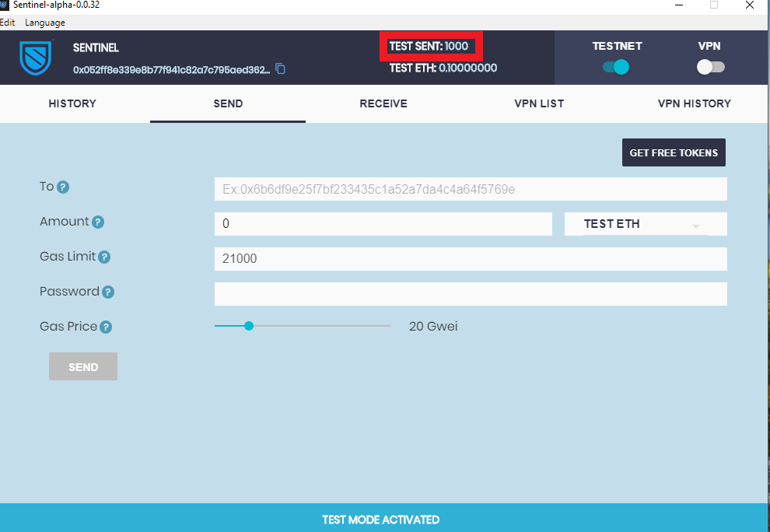Image resolution: width=770 pixels, height=532 pixels.
Task: Open the TEST ETH currency dropdown
Action: click(646, 224)
